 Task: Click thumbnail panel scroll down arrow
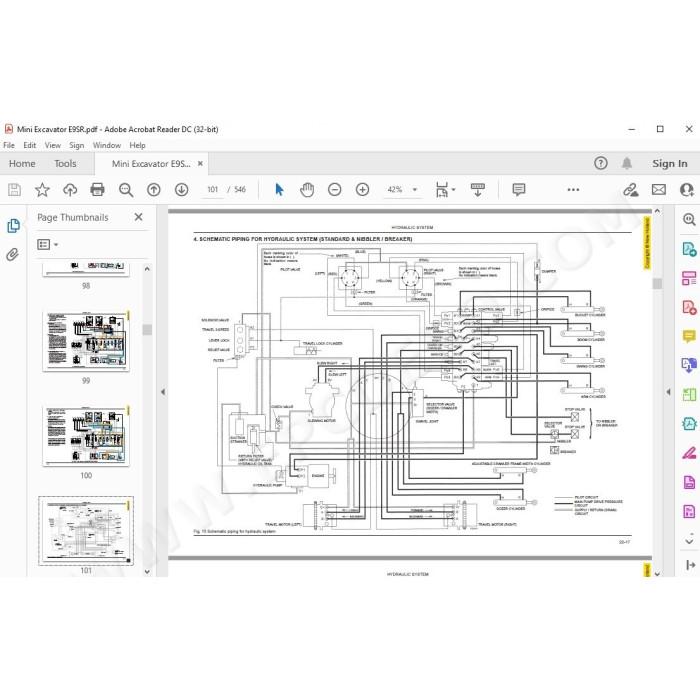click(x=147, y=571)
